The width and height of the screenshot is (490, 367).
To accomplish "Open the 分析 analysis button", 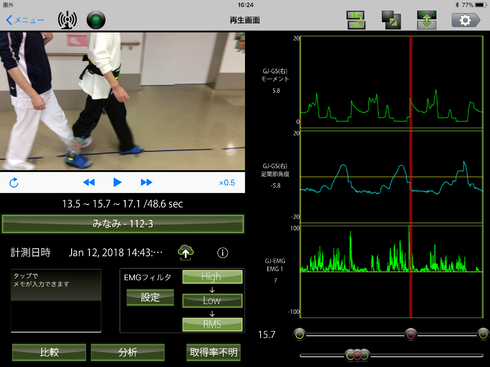I will 128,352.
